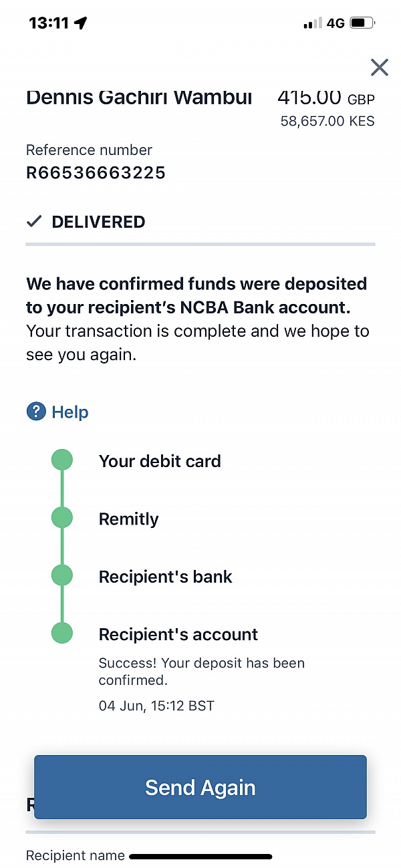Screen dimensions: 401x868
Task: Tap the location arrow in status bar
Action: pyautogui.click(x=81, y=23)
